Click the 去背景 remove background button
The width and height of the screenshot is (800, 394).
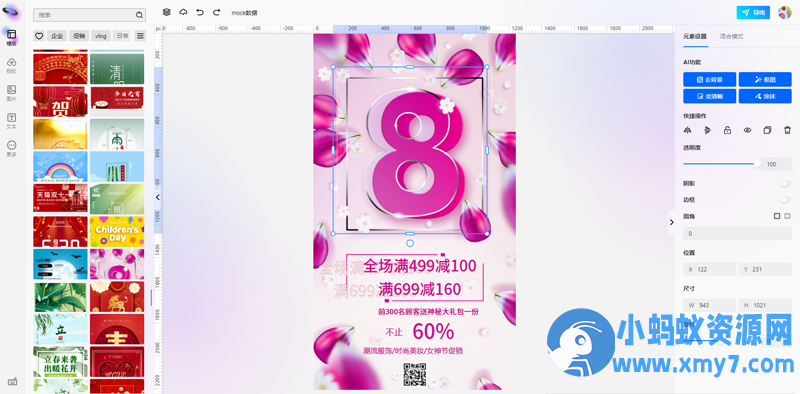(x=710, y=80)
